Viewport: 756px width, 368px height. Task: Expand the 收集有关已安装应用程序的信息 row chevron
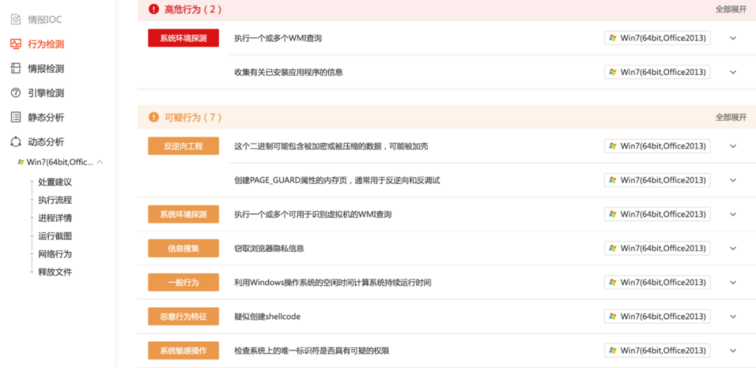(x=733, y=72)
